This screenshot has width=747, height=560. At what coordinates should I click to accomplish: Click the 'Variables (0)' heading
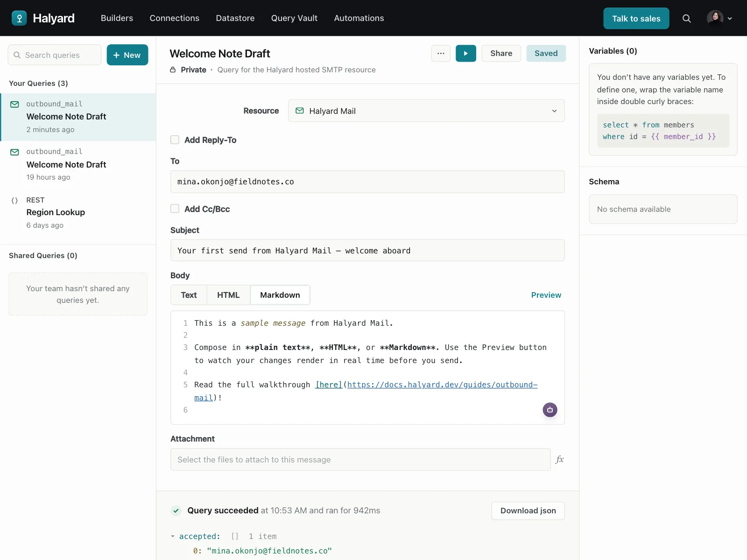pos(613,51)
